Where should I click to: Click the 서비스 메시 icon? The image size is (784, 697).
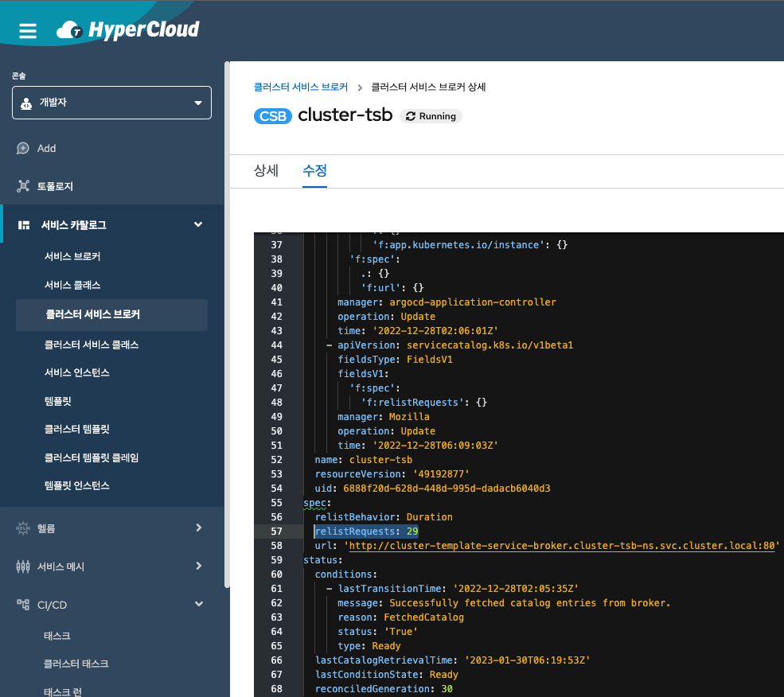(23, 567)
